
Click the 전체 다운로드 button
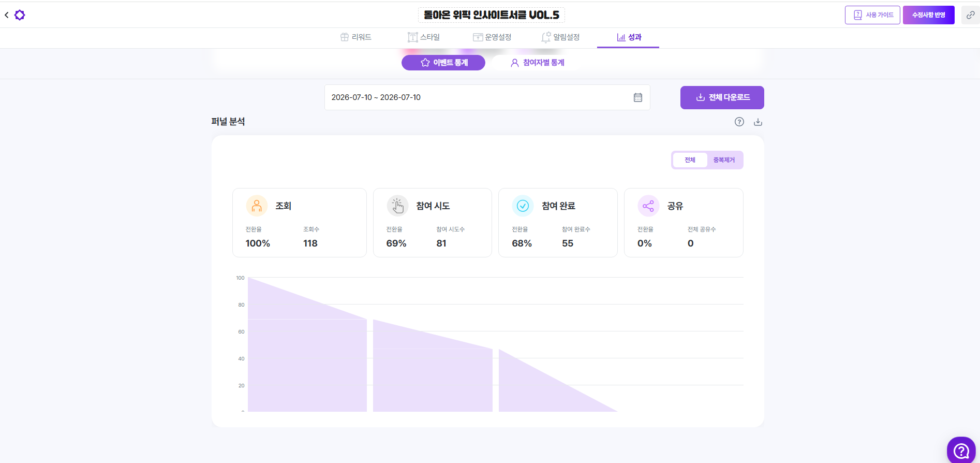click(x=722, y=97)
